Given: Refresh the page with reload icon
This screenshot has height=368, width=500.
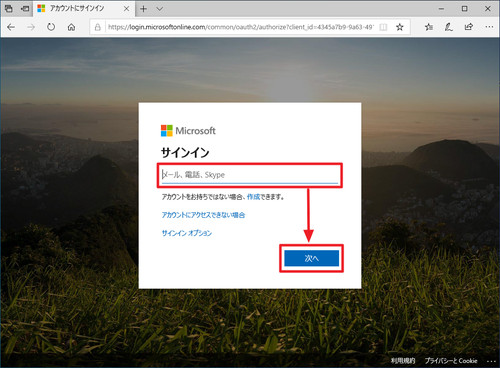Looking at the screenshot, I should (51, 27).
